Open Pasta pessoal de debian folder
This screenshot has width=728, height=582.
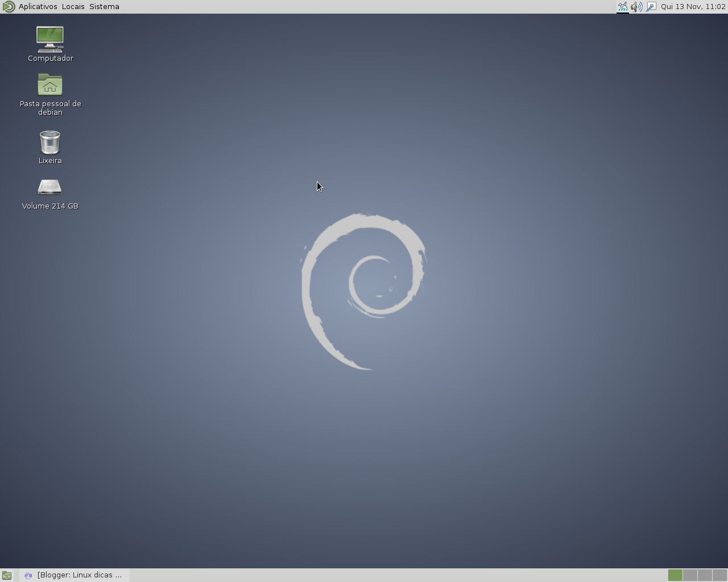pos(50,85)
